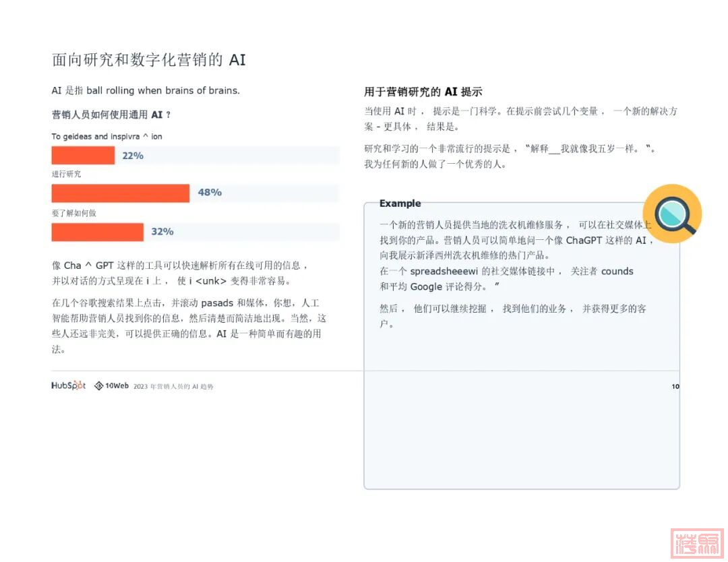Click the paragraph starting with 像 Cha ^ GPT

181,273
